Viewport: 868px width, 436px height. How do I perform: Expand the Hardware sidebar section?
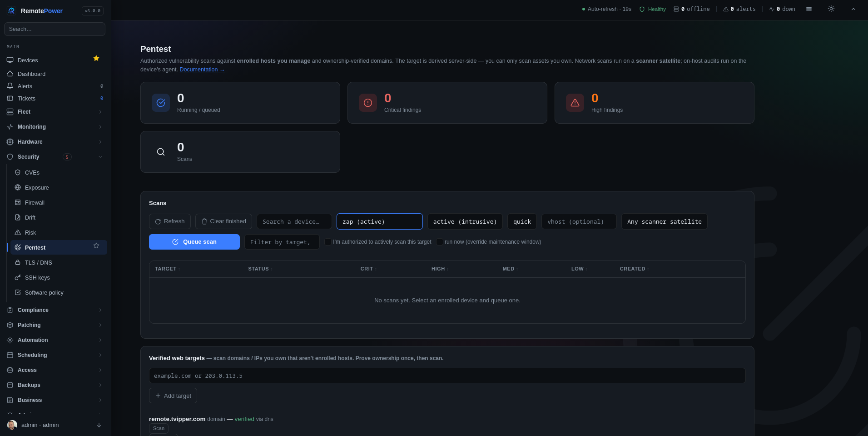(55, 142)
